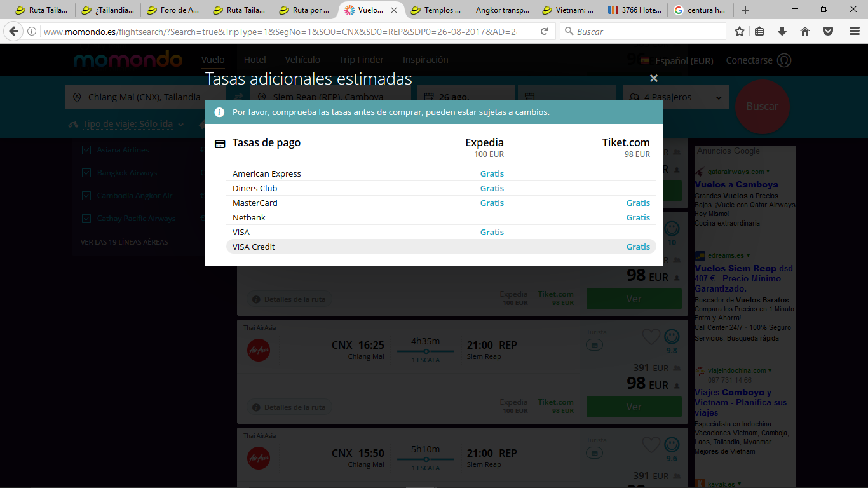This screenshot has height=488, width=868.
Task: Open a new browser tab
Action: click(x=745, y=10)
